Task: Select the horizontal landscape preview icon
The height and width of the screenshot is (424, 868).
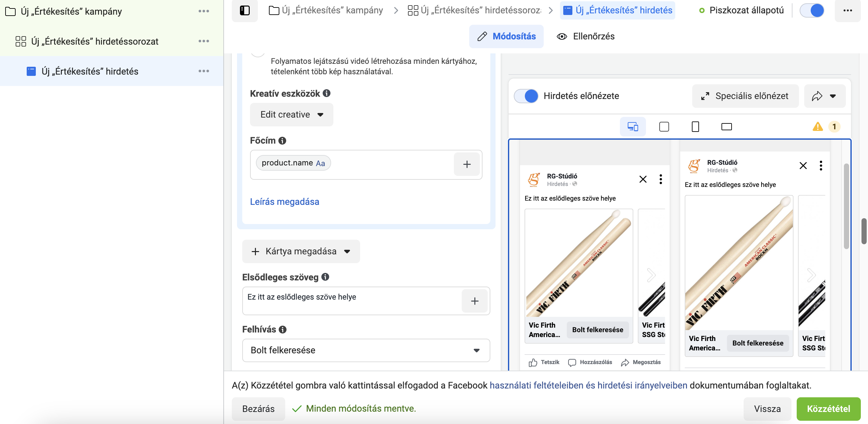Action: coord(726,127)
